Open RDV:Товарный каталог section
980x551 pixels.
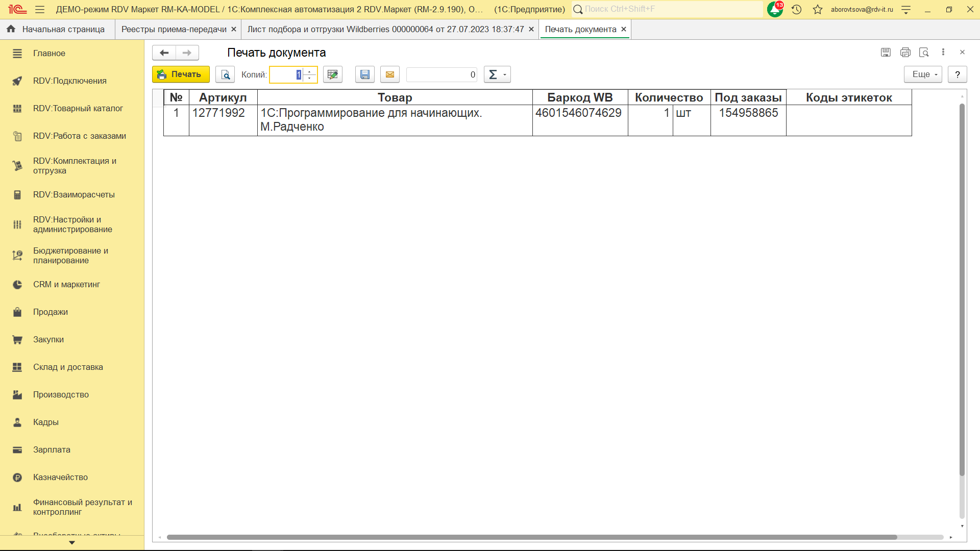tap(78, 108)
